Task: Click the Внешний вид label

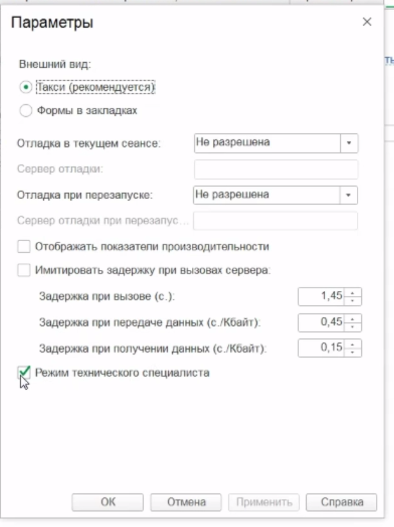Action: [x=55, y=64]
